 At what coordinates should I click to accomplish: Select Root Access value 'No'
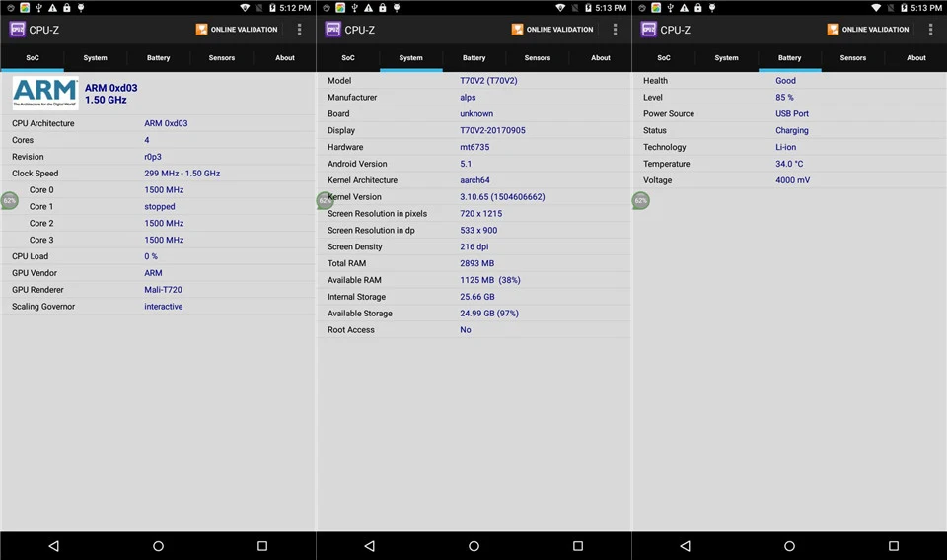pyautogui.click(x=465, y=330)
